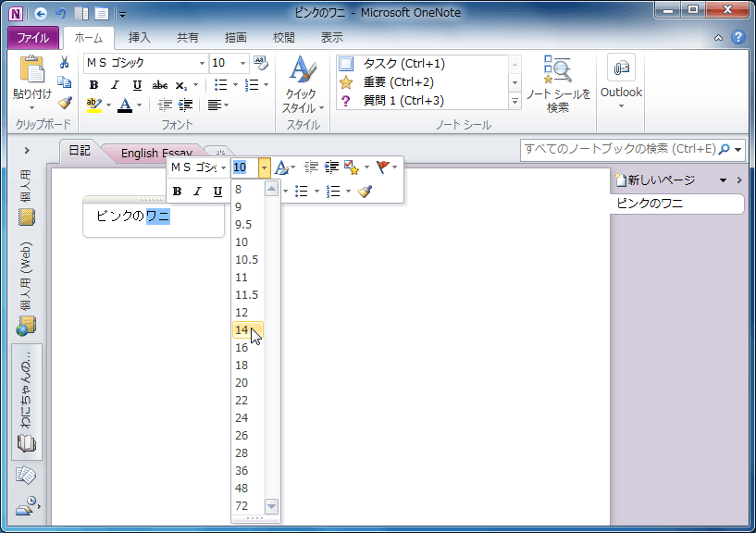Click the Unfiled Notes icon in sidebar

pyautogui.click(x=26, y=476)
